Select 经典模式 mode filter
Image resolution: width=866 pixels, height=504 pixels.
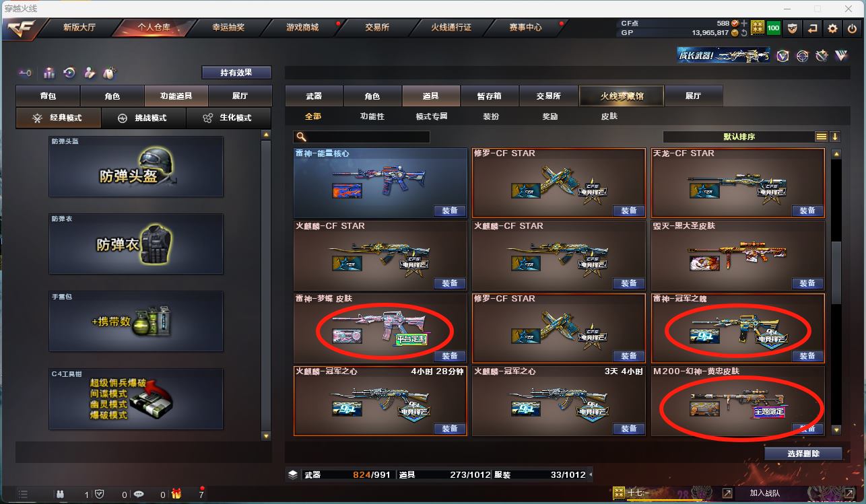[59, 118]
